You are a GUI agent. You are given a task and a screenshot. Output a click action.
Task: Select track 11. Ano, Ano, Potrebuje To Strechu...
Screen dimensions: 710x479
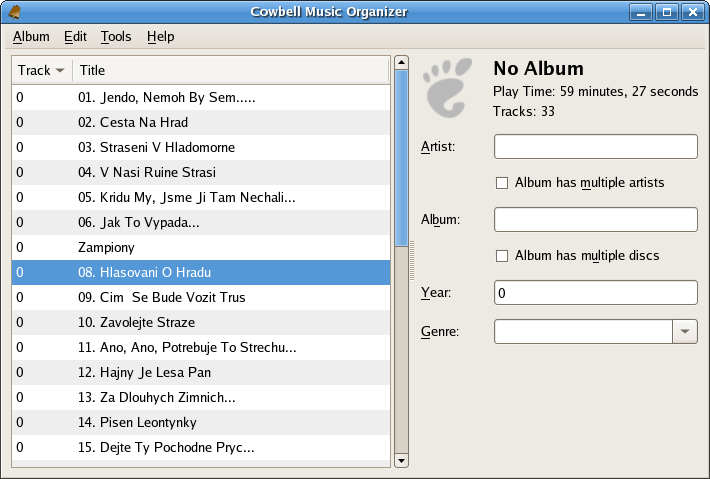[201, 347]
